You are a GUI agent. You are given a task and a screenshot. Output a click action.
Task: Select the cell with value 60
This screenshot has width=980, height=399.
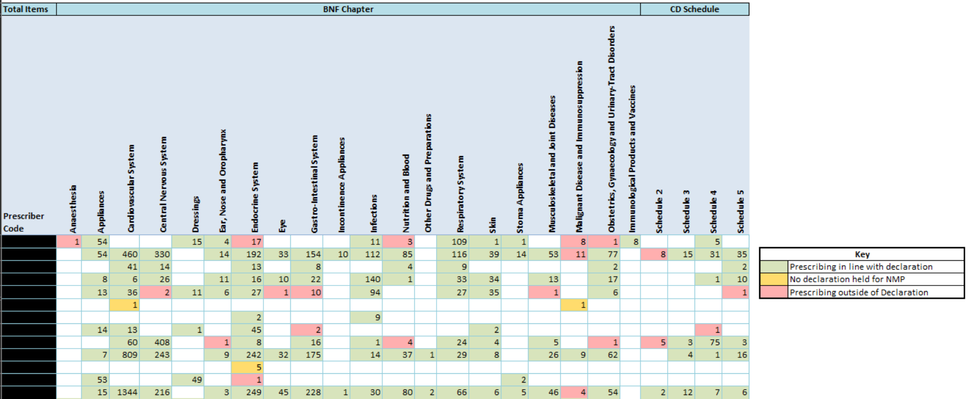click(x=124, y=342)
